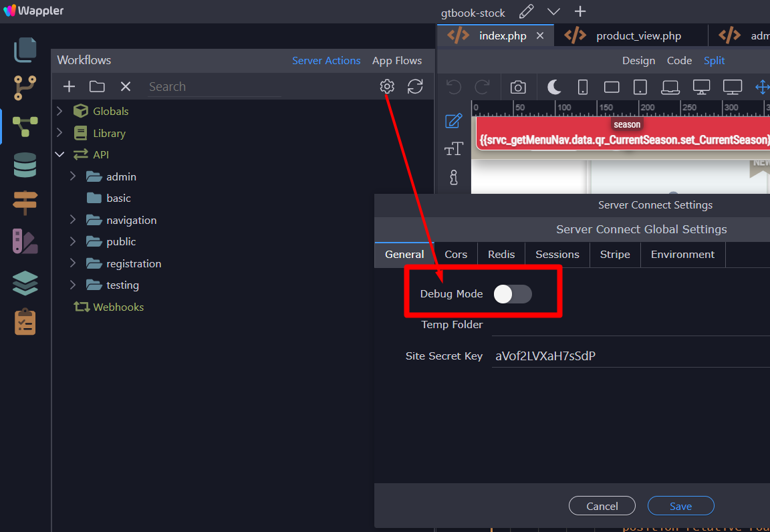
Task: Open the Database Manager sidebar icon
Action: coord(25,165)
